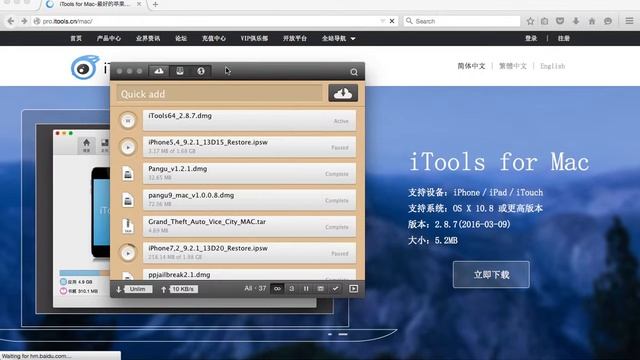640x360 pixels.
Task: Click the chat bubble icon in the browser toolbar
Action: click(608, 21)
